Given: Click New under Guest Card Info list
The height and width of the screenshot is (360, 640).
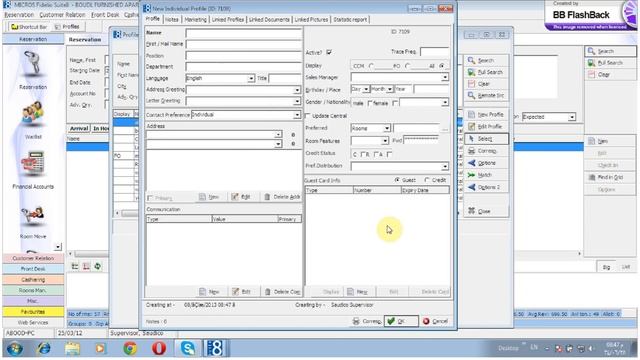Looking at the screenshot, I should pyautogui.click(x=358, y=292).
